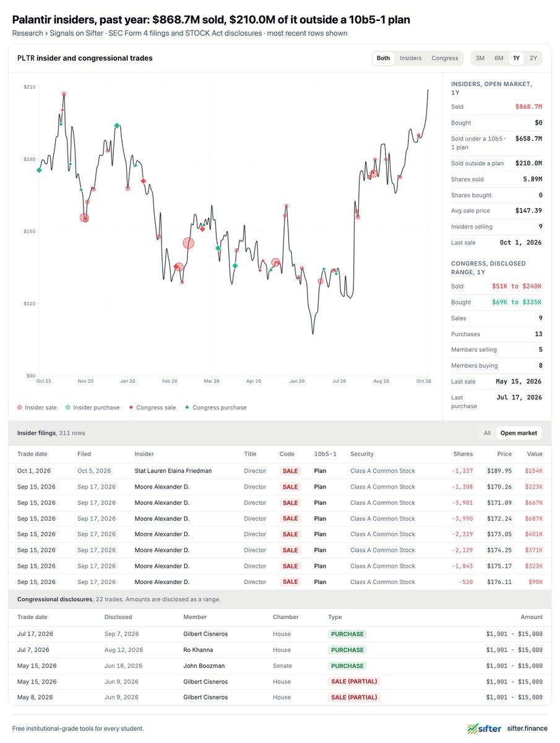
Task: Click the $401K value cell
Action: [x=534, y=534]
